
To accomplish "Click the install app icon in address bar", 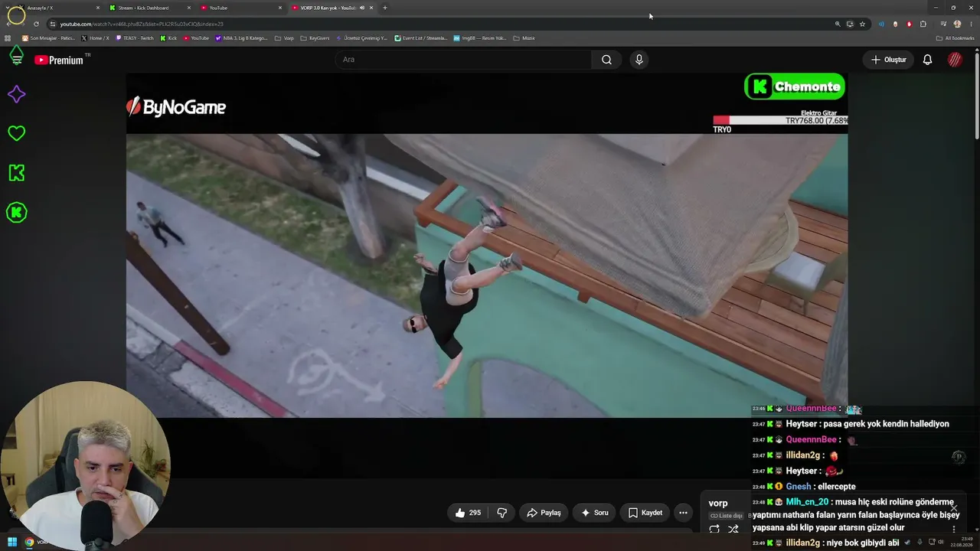I will 850,24.
